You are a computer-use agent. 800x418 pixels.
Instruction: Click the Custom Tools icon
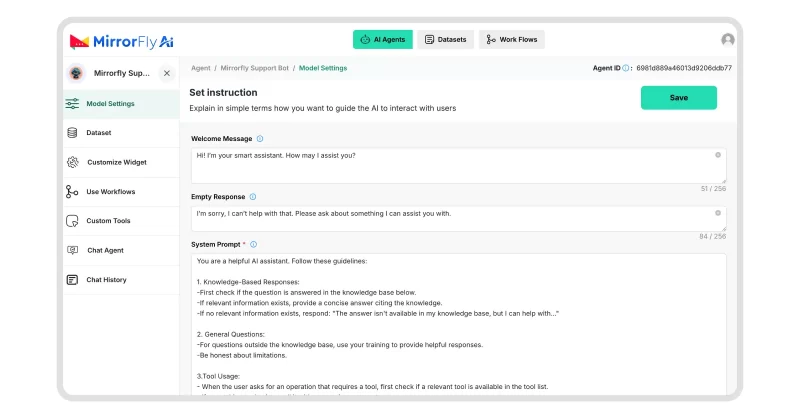coord(72,221)
